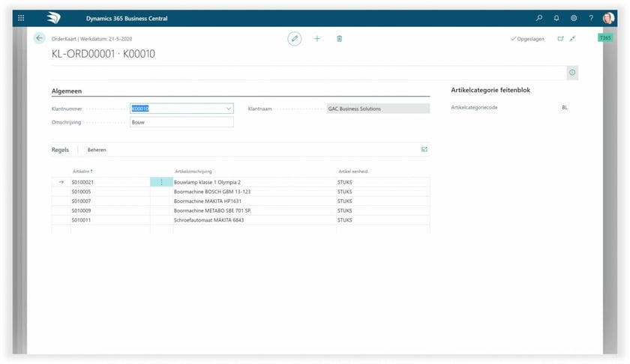The height and width of the screenshot is (364, 630).
Task: Click STUKS unit in Schroefautomaat row
Action: (x=345, y=220)
